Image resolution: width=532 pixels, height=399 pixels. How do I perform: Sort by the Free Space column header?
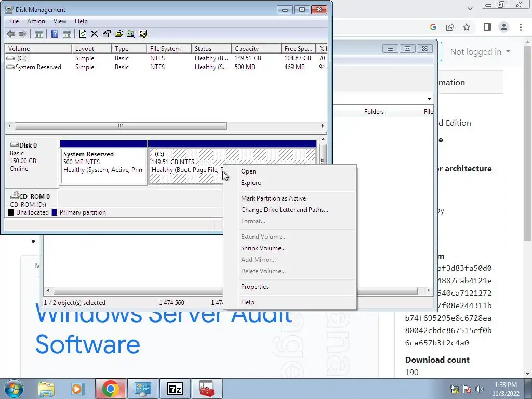coord(298,48)
